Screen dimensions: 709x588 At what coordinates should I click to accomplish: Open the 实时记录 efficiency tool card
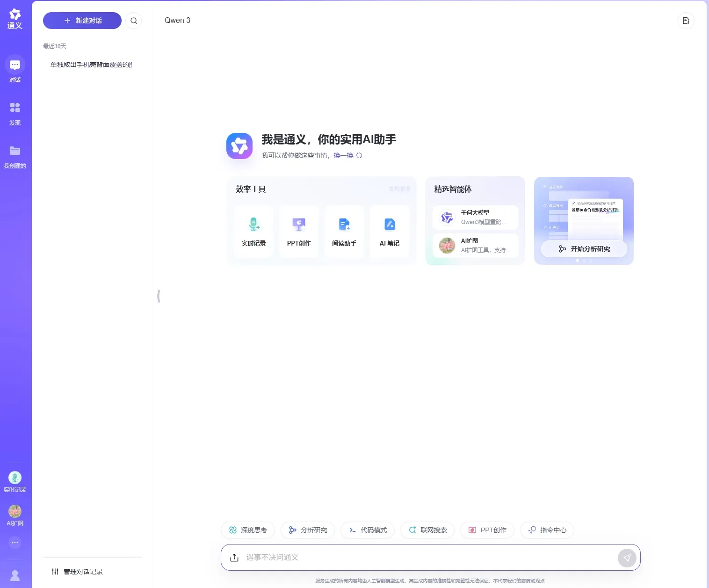point(253,232)
